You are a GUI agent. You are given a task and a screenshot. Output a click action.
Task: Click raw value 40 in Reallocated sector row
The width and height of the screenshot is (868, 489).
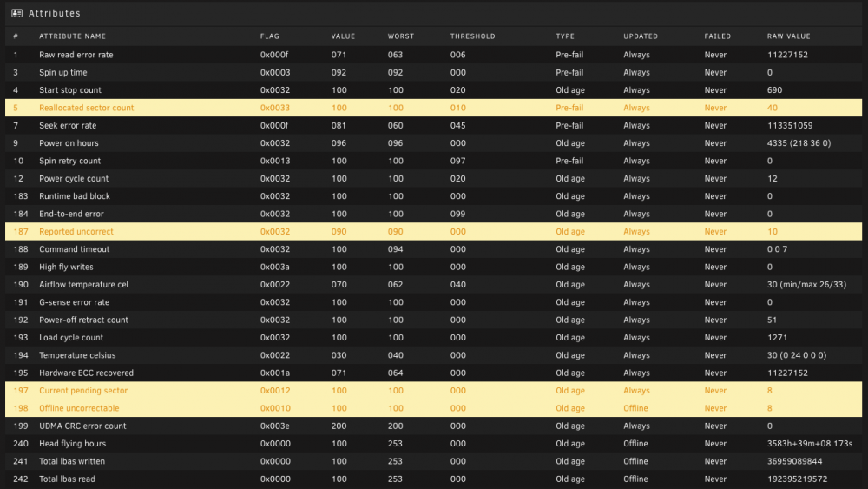(773, 108)
